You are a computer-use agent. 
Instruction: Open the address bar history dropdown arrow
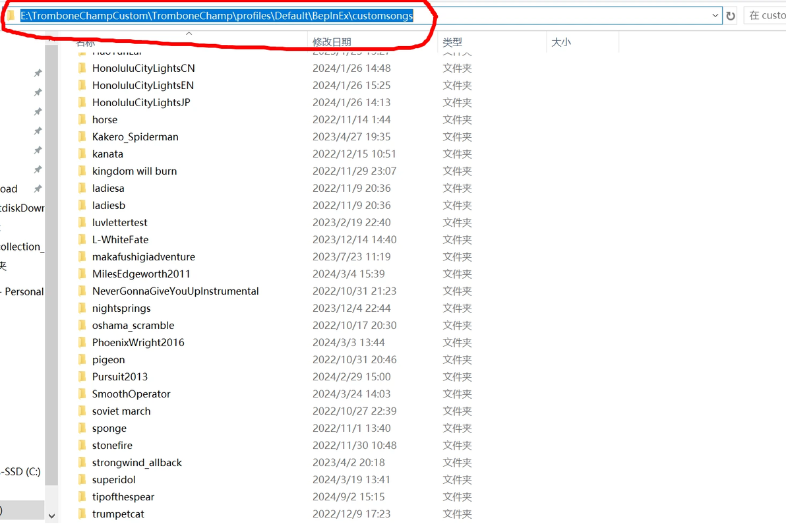click(715, 16)
